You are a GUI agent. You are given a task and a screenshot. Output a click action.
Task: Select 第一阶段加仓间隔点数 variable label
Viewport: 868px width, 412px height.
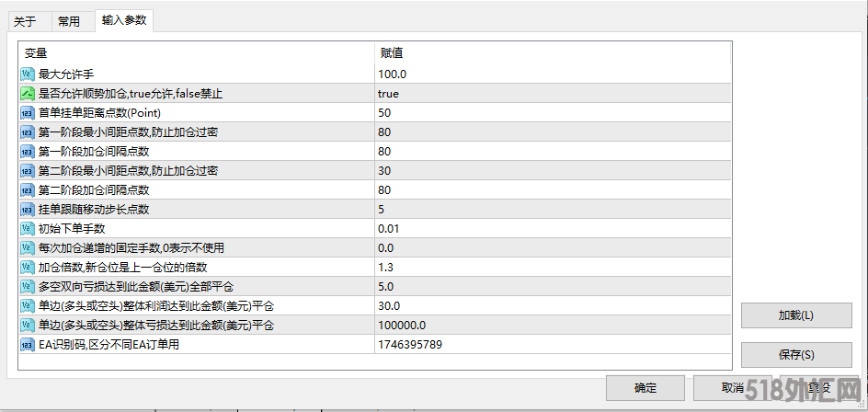(94, 151)
